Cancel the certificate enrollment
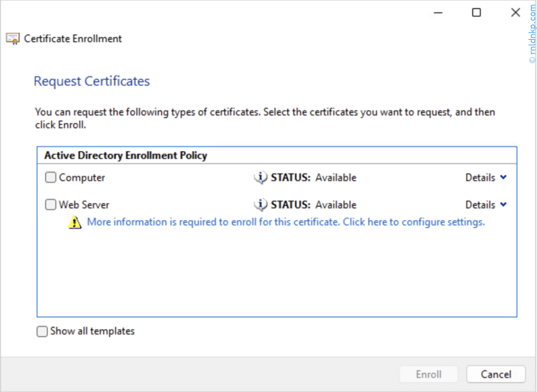Screen dimensions: 537x392 [496, 374]
